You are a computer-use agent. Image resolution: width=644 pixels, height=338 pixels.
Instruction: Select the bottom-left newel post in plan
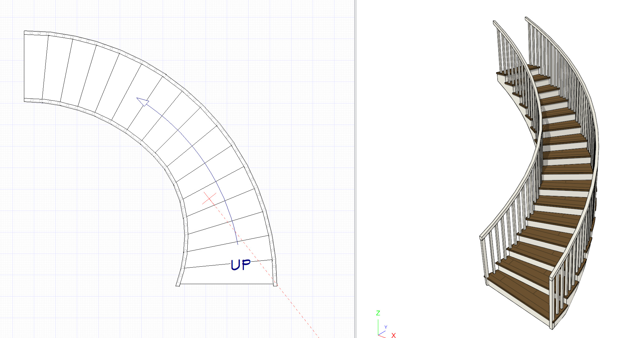tap(178, 284)
